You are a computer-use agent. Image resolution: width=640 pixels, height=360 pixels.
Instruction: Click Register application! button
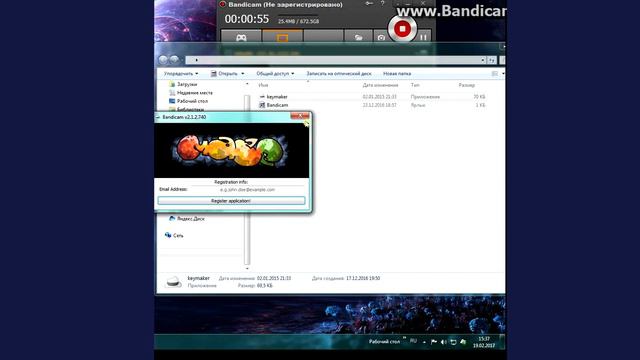(x=231, y=201)
